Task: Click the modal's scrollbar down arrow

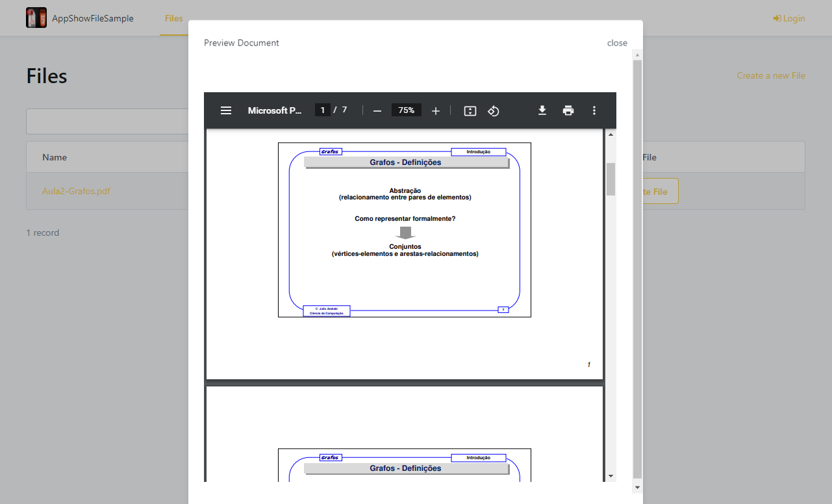Action: click(x=636, y=486)
